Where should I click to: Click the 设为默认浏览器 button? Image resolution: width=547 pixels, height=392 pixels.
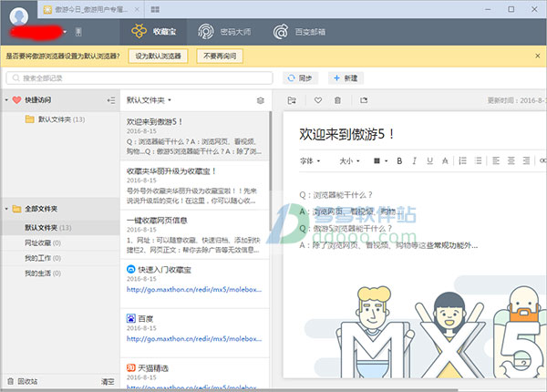click(160, 57)
